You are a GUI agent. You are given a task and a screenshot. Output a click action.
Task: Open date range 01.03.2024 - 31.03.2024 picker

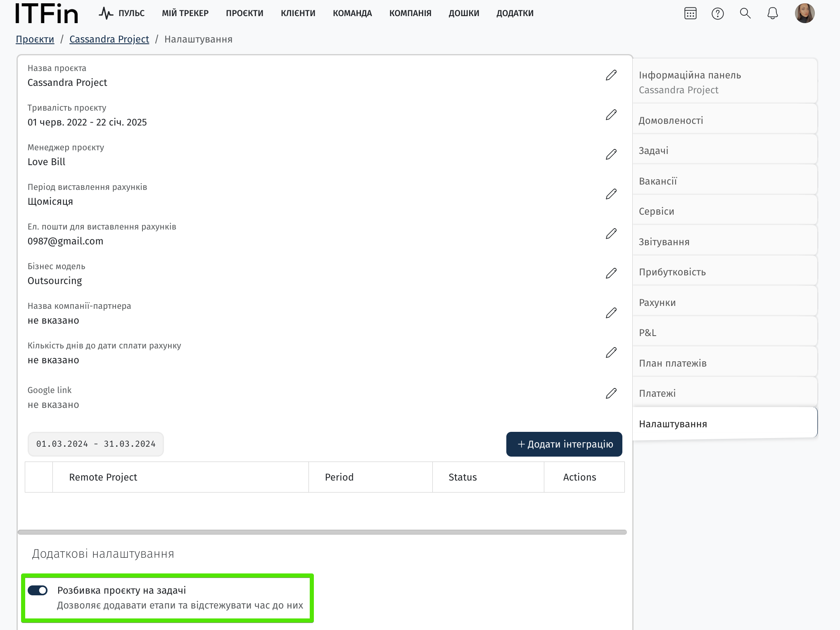pos(96,444)
